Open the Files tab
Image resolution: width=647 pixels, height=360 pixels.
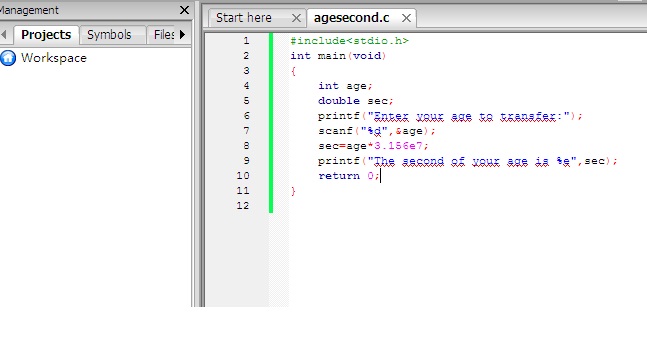click(x=163, y=35)
